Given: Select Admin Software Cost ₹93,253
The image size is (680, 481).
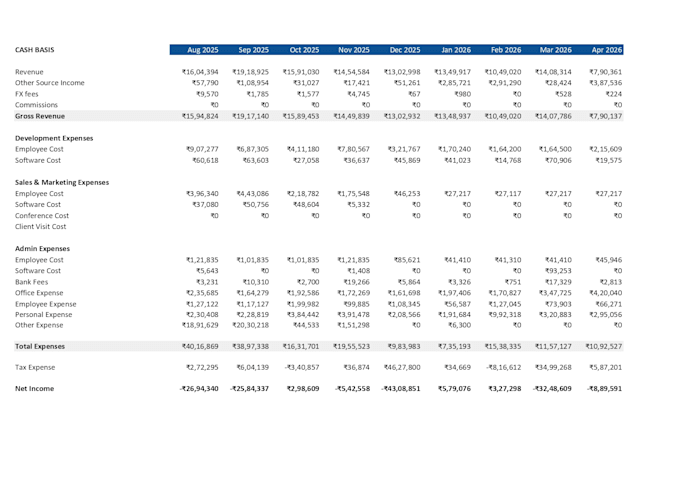Looking at the screenshot, I should pos(558,271).
